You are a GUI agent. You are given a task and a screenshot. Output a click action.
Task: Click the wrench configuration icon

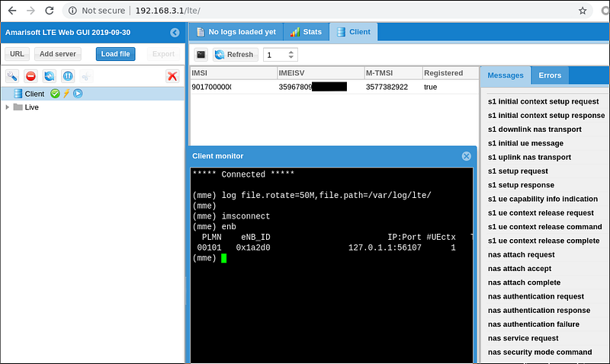click(12, 76)
